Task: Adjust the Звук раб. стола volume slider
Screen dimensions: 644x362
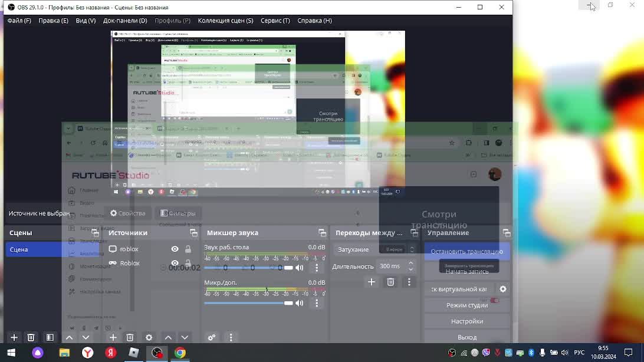Action: coord(248,268)
